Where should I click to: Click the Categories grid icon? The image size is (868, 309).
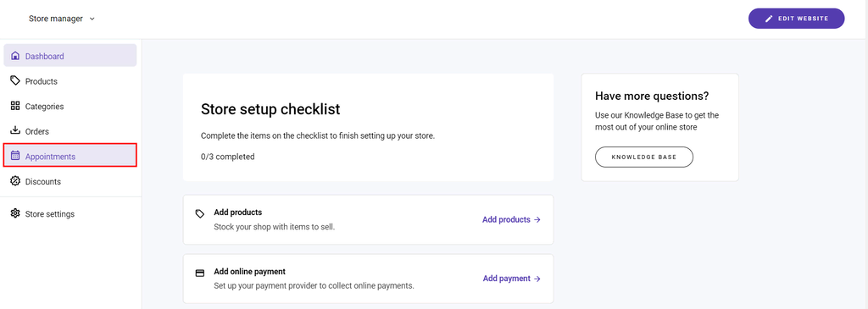(x=15, y=106)
